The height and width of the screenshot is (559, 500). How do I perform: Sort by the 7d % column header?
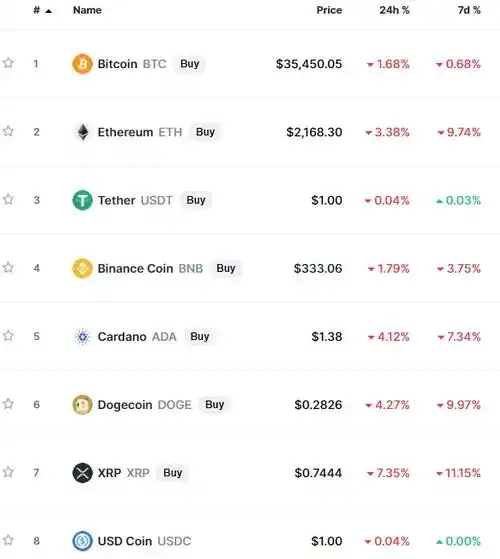point(469,10)
